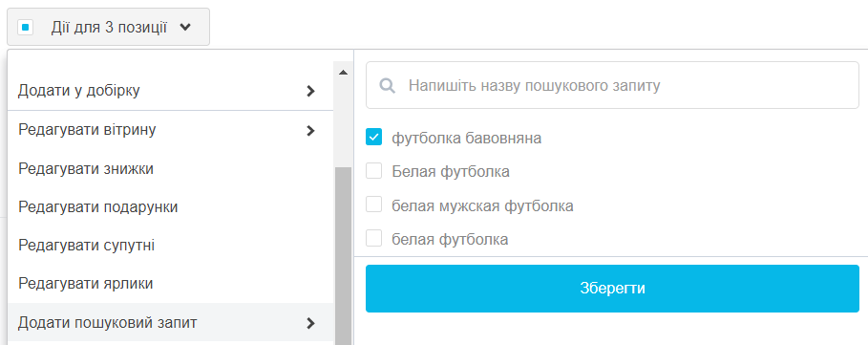Toggle the select-all checkbox in actions button
This screenshot has height=345, width=868.
point(26,27)
